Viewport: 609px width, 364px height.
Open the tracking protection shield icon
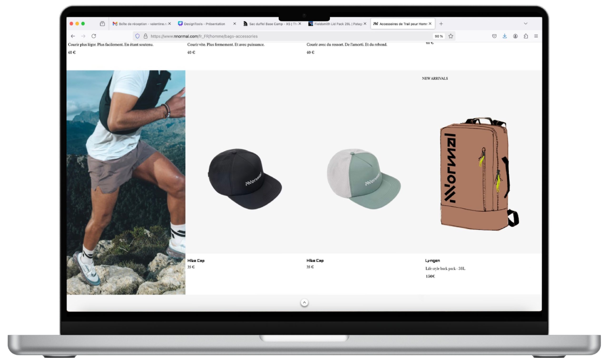(x=138, y=36)
